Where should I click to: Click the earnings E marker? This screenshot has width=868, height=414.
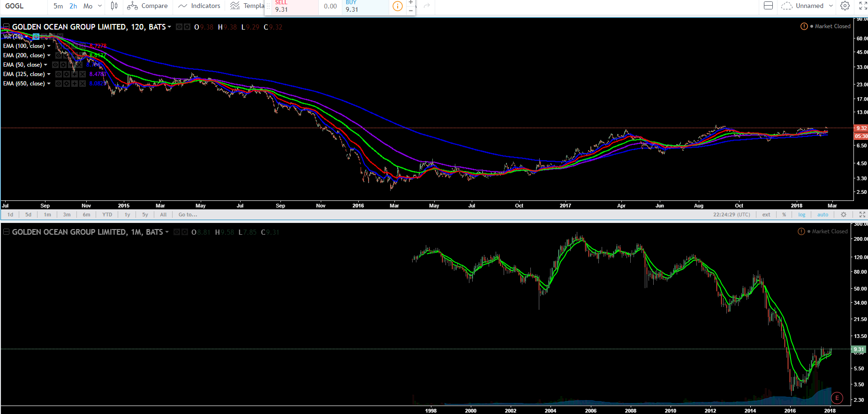point(837,398)
